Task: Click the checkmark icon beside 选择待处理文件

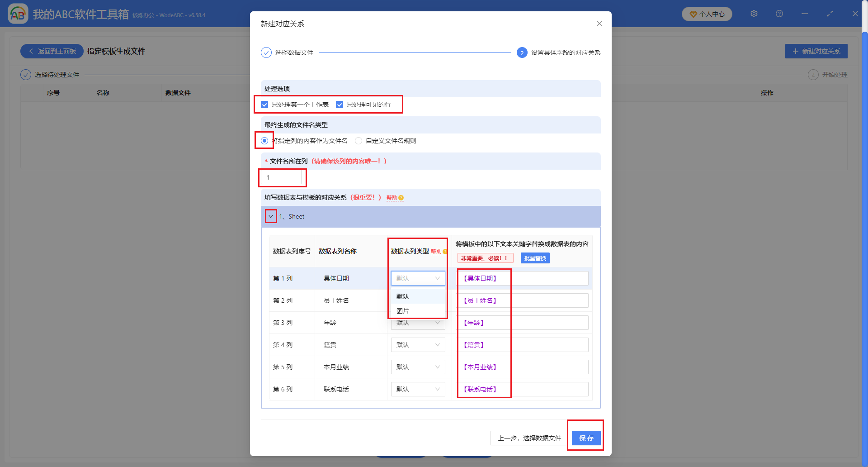Action: (x=25, y=74)
